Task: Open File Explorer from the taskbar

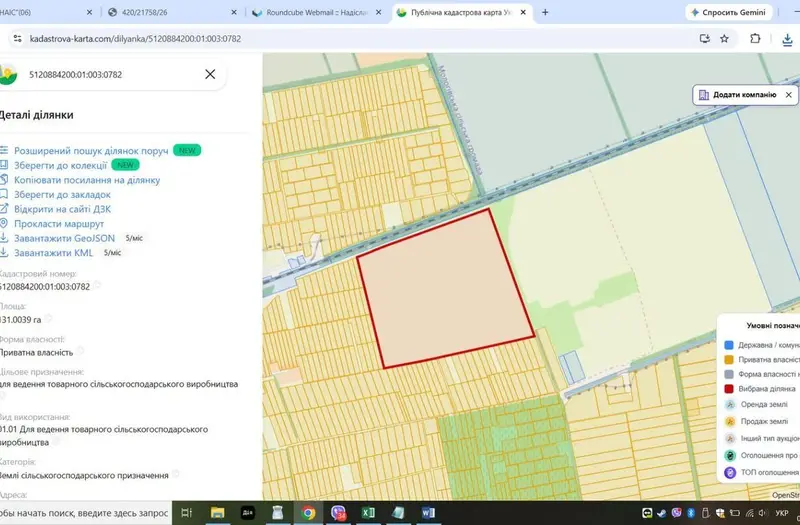Action: pos(217,512)
